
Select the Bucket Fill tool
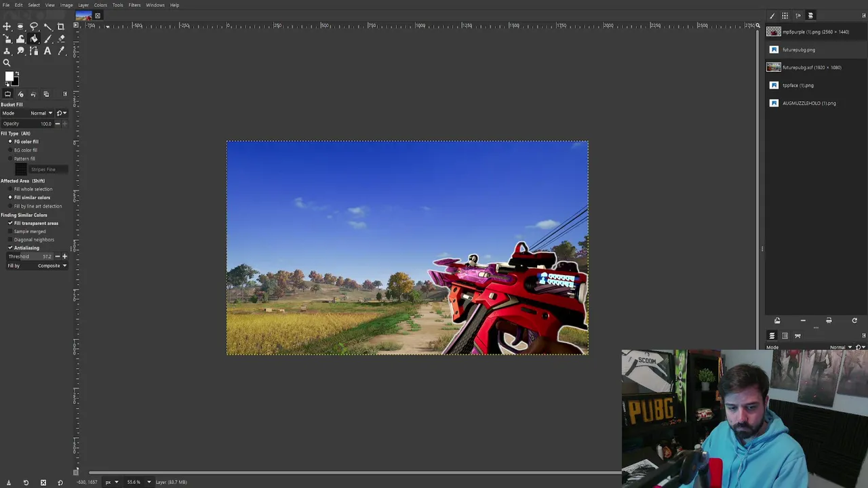tap(34, 39)
